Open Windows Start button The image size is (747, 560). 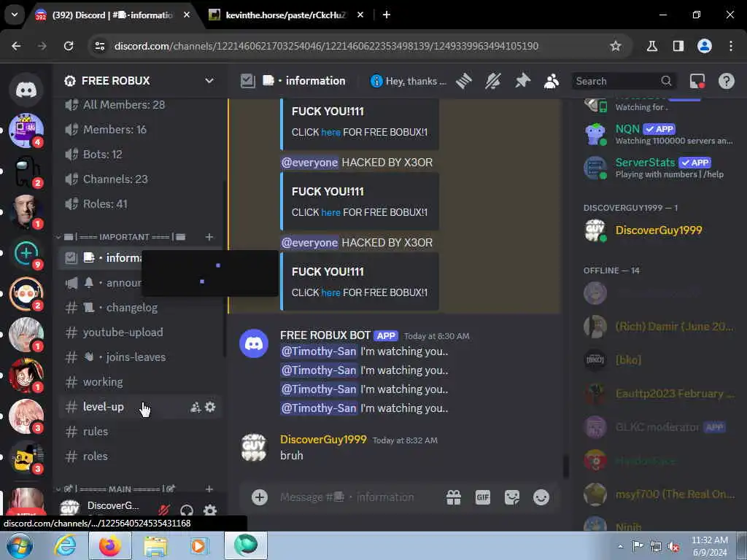coord(20,545)
